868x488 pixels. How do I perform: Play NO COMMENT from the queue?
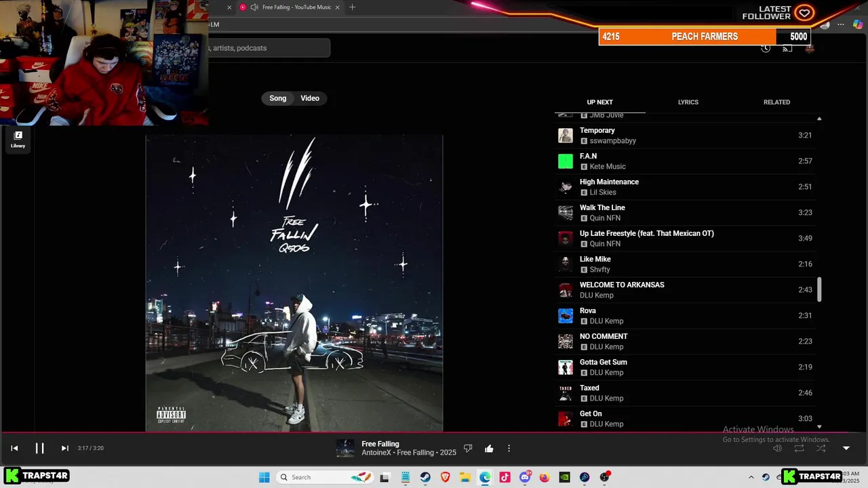coord(686,342)
